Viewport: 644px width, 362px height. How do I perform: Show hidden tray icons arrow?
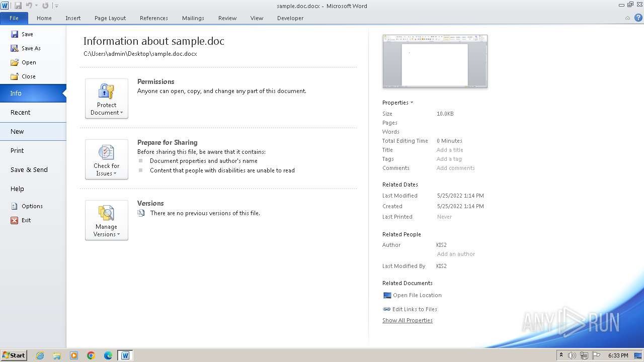click(x=561, y=355)
